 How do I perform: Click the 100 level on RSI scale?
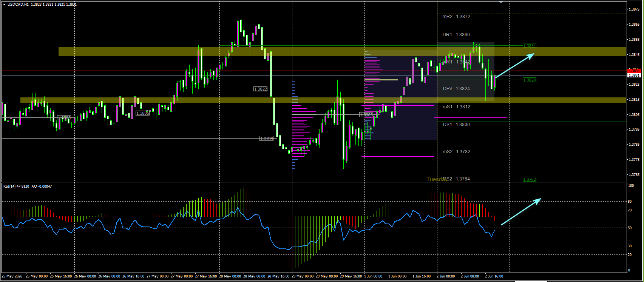click(x=631, y=186)
